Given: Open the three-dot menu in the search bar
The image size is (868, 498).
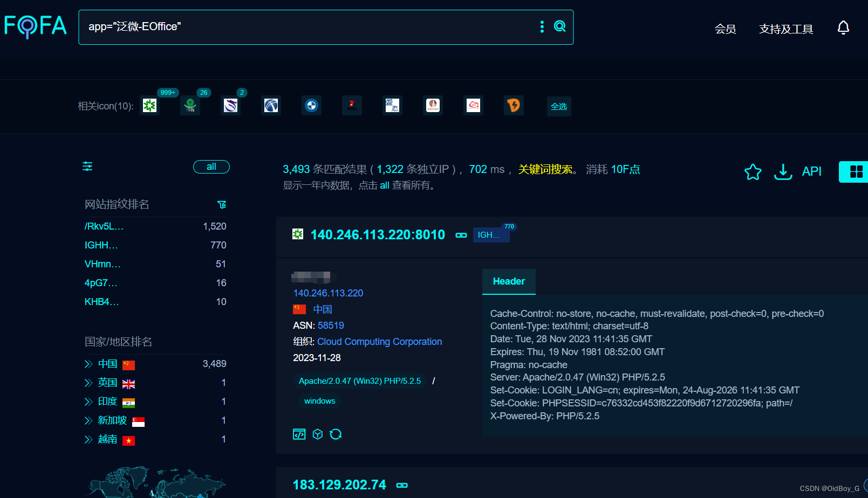Looking at the screenshot, I should 542,26.
